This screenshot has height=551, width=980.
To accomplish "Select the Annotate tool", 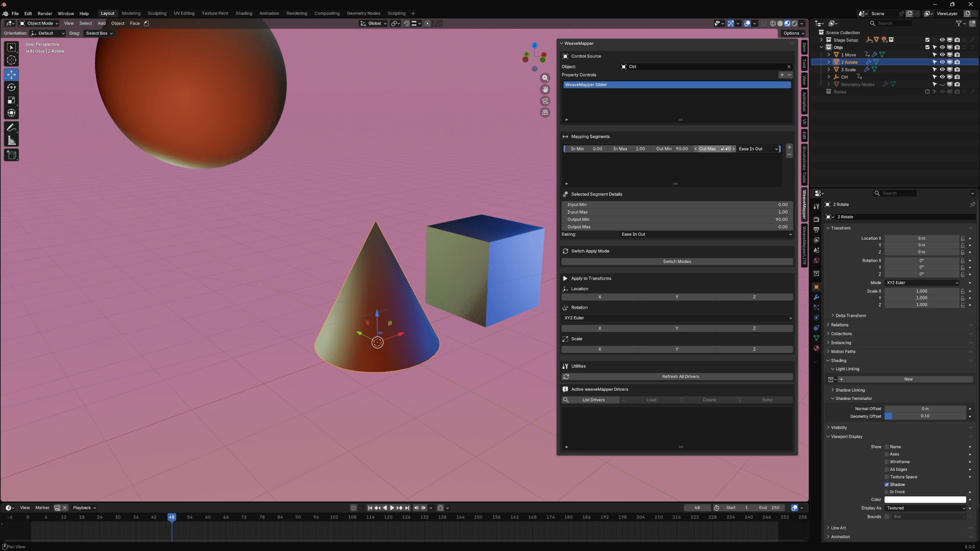I will click(11, 128).
